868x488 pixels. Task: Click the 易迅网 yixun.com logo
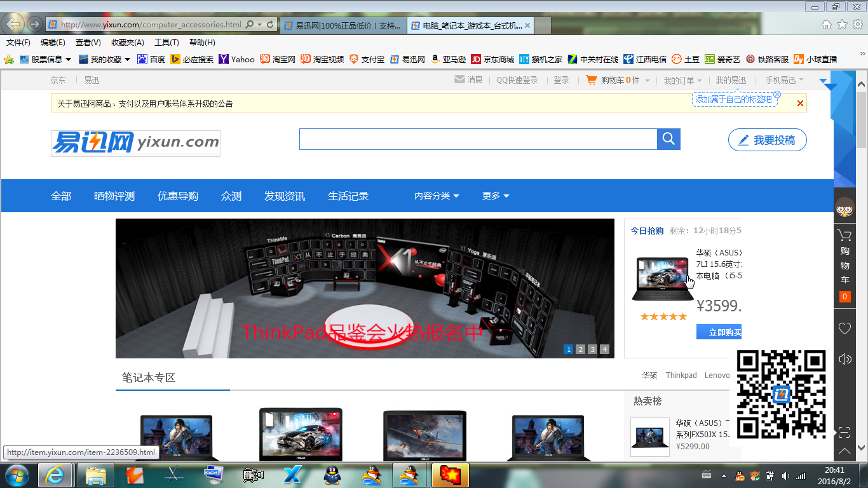pos(135,143)
